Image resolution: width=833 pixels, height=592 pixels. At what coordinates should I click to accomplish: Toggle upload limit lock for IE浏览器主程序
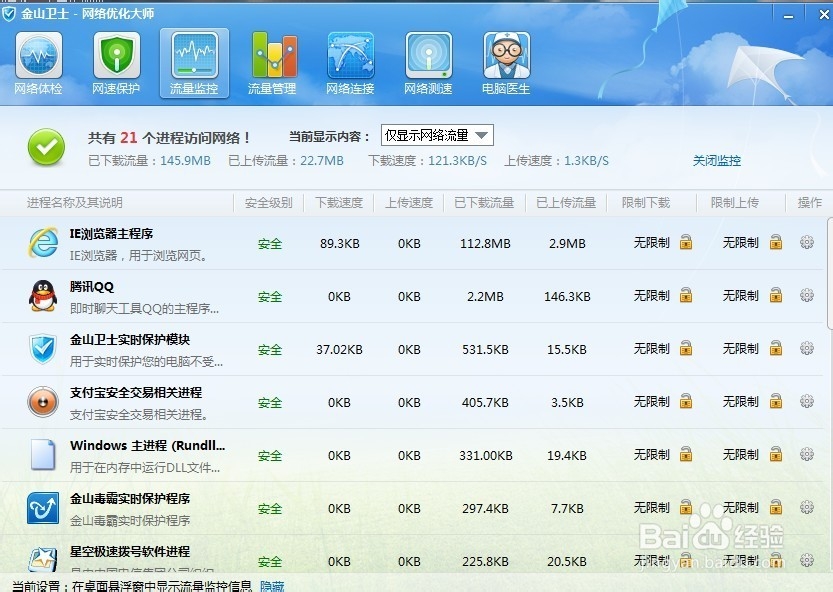(776, 242)
